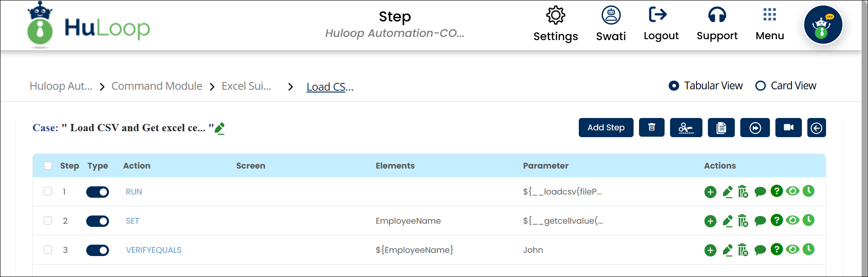
Task: Toggle off the RUN step switch
Action: click(98, 192)
